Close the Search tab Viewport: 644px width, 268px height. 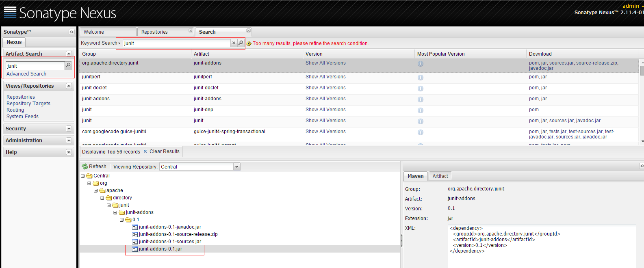pyautogui.click(x=248, y=31)
